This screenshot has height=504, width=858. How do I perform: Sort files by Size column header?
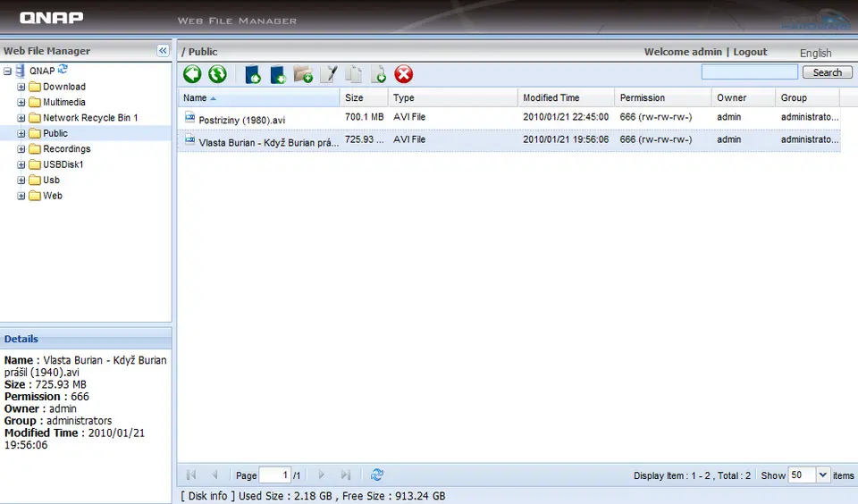pyautogui.click(x=355, y=97)
